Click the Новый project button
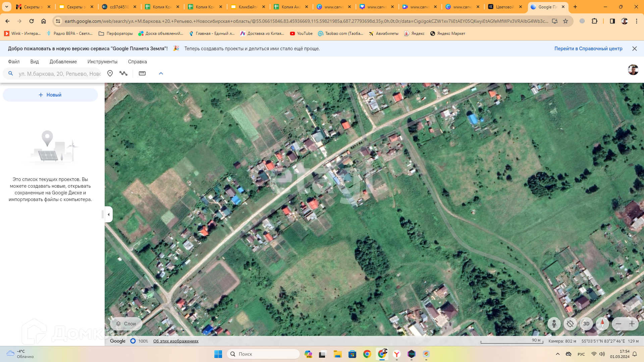Viewport: 644px width, 362px height. pos(50,95)
